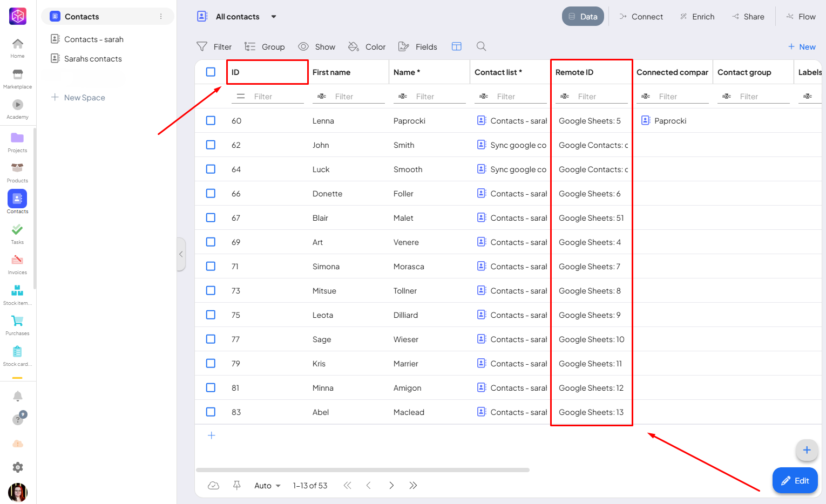This screenshot has height=504, width=826.
Task: Click the pin icon in footer
Action: 236,485
